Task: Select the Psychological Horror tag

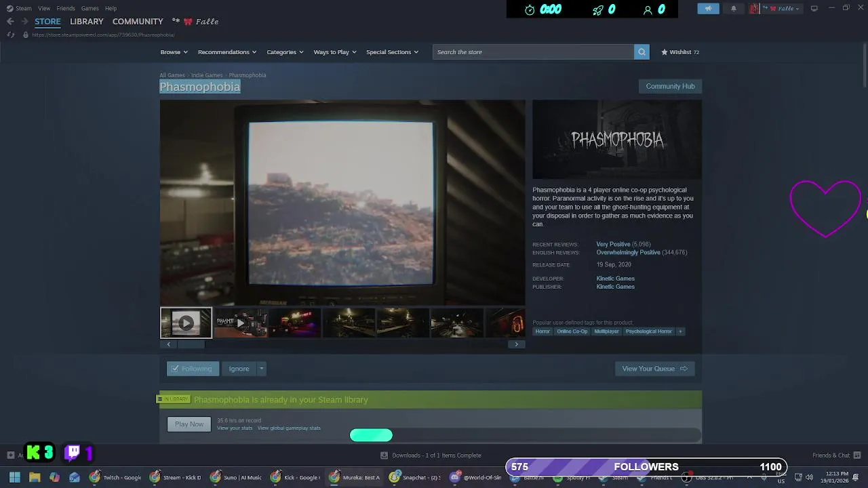Action: point(648,331)
